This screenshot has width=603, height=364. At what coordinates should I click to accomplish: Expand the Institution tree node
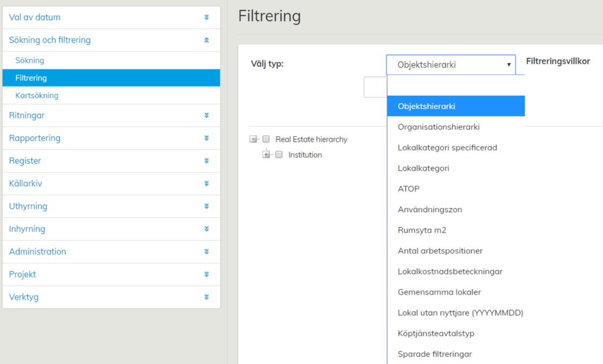coord(266,155)
